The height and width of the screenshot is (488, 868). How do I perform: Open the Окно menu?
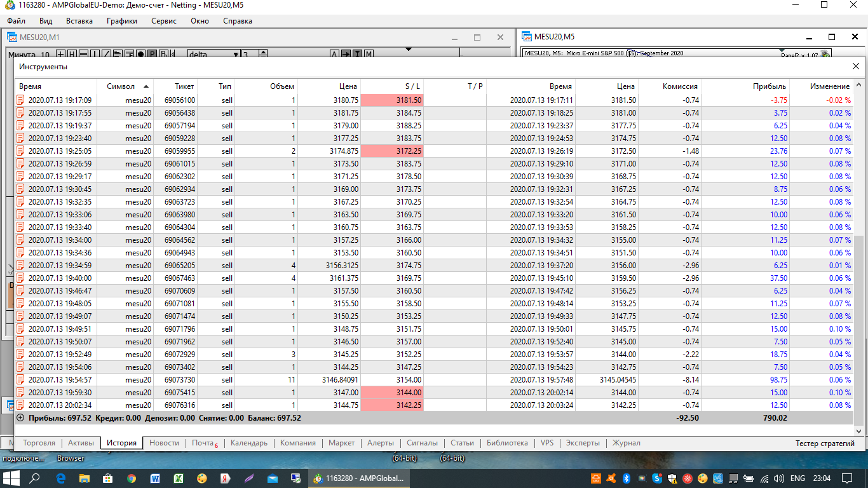coord(200,21)
